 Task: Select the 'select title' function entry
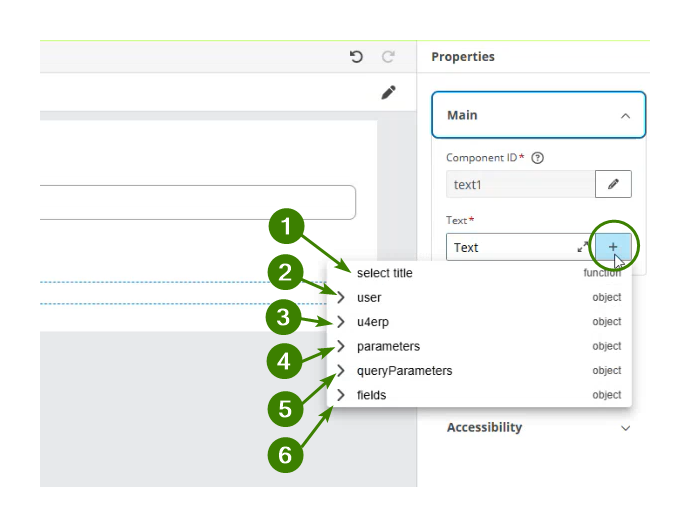(x=479, y=273)
